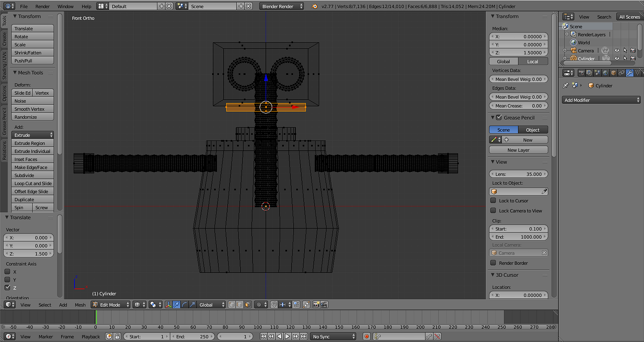Image resolution: width=644 pixels, height=342 pixels.
Task: Click the record auto-keyframe red button
Action: [367, 336]
